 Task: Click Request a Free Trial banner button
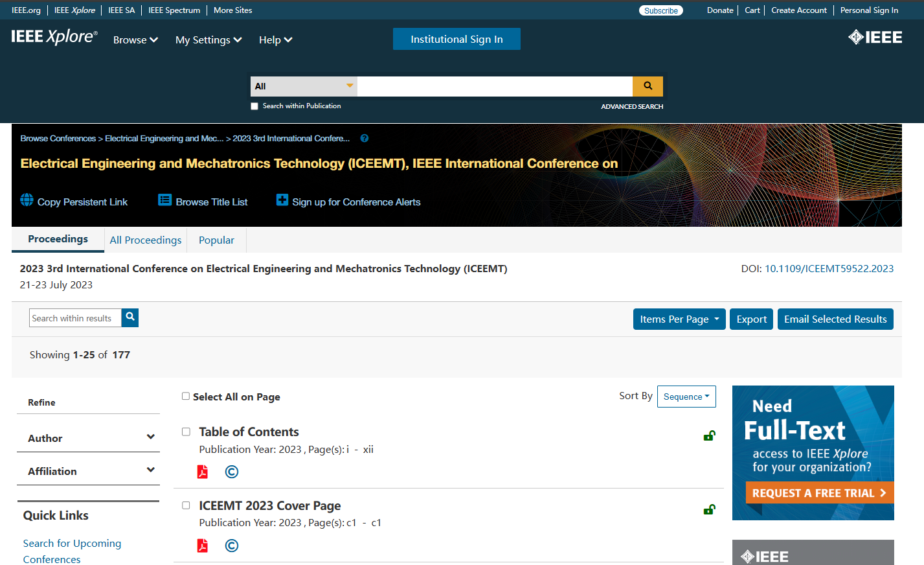(819, 493)
